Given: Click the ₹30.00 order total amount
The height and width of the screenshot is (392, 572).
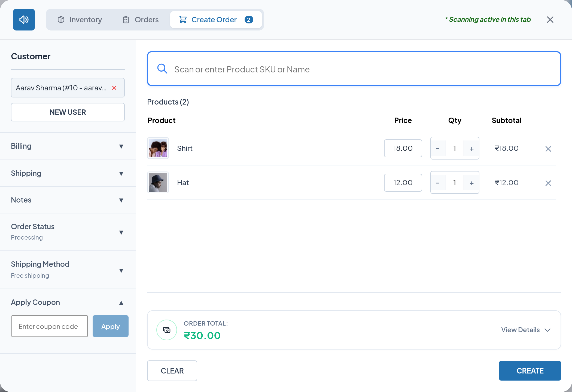Looking at the screenshot, I should tap(202, 336).
